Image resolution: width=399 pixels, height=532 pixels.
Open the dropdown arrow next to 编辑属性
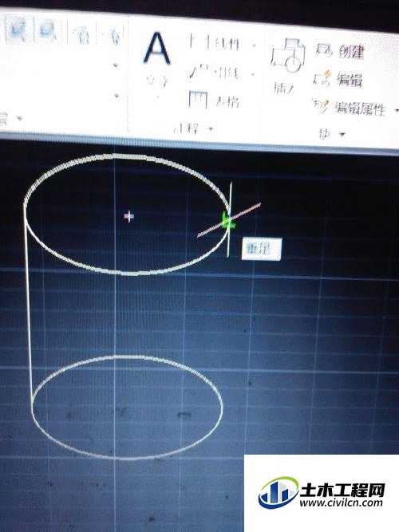tap(396, 111)
